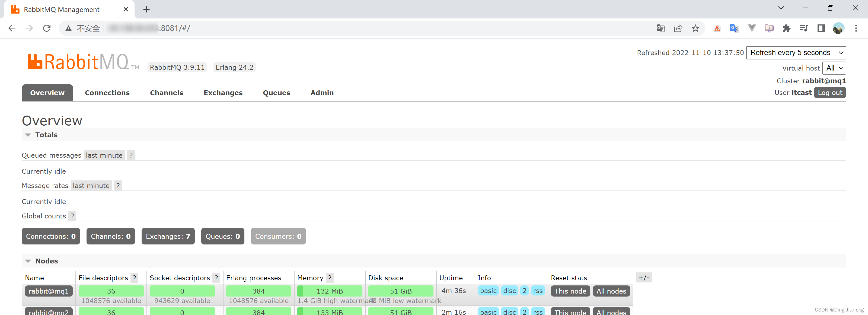Click the disc info tag for rabbit@mq1

coord(509,291)
